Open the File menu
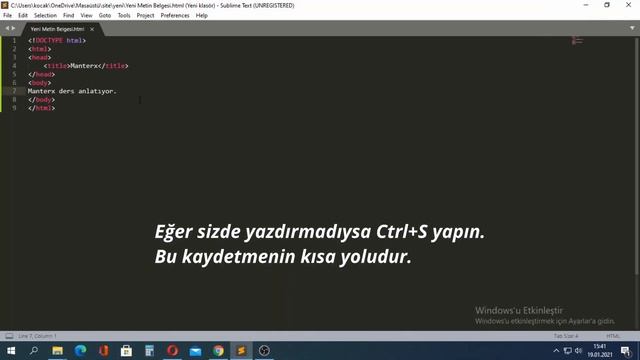 pos(7,16)
